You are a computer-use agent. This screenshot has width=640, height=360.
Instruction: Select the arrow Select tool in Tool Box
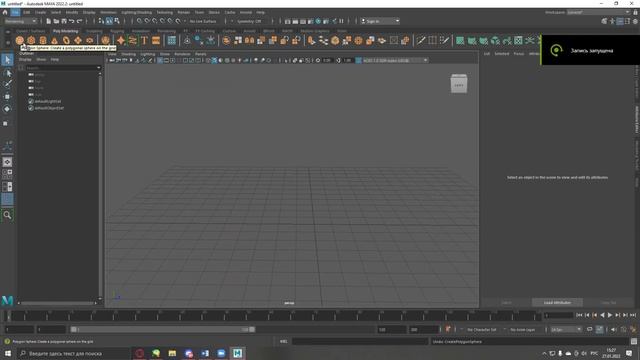pyautogui.click(x=7, y=60)
